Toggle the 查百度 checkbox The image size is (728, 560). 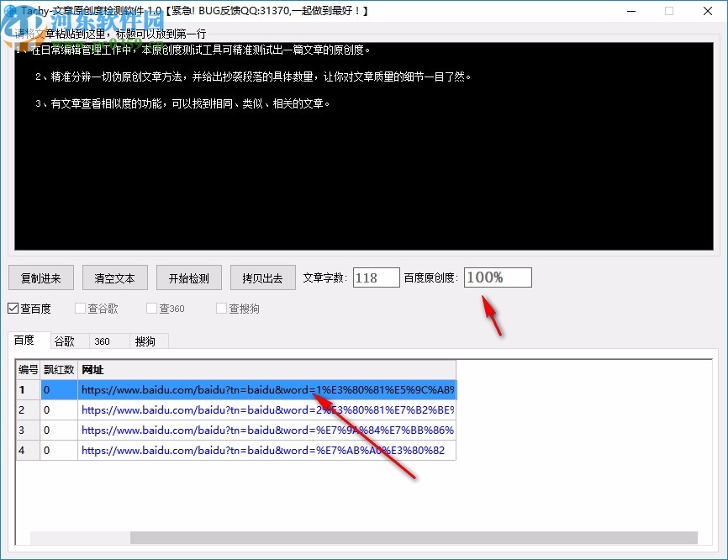point(29,309)
